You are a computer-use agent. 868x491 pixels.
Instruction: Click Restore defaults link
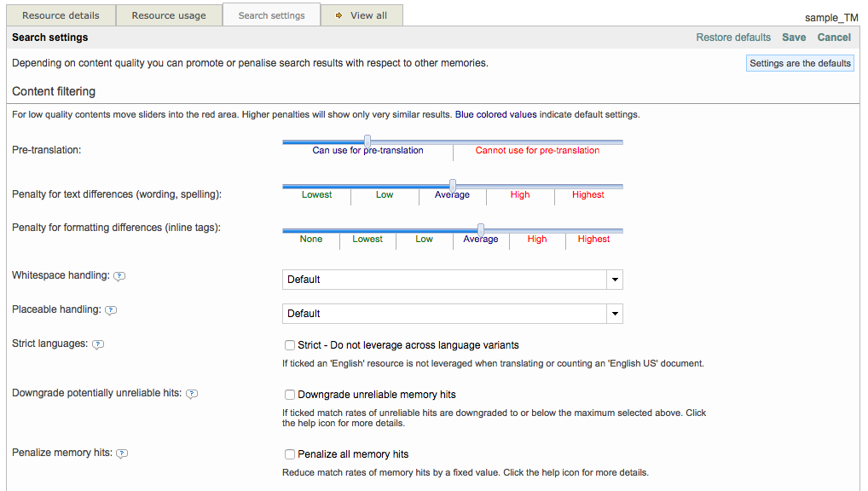[733, 38]
